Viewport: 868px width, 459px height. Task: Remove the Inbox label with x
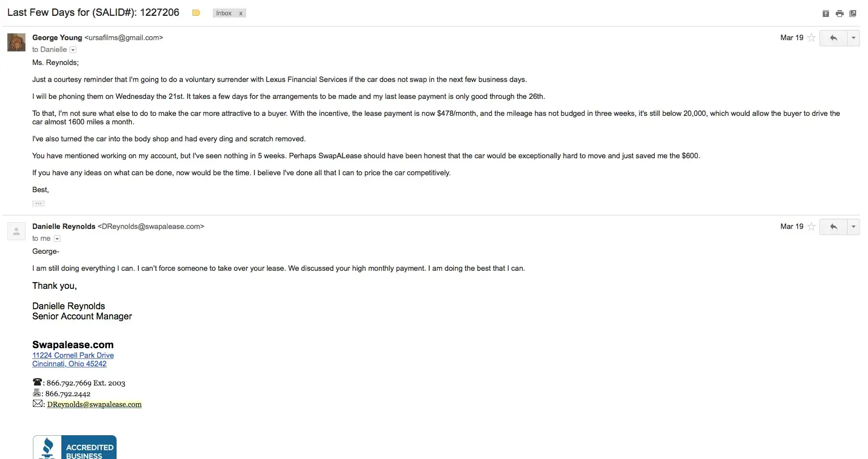240,13
